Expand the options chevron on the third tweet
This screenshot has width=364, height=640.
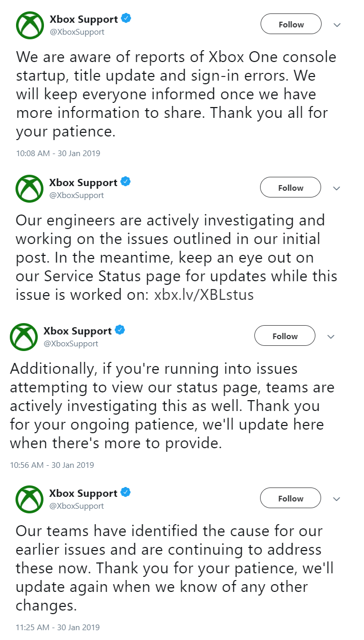[330, 337]
